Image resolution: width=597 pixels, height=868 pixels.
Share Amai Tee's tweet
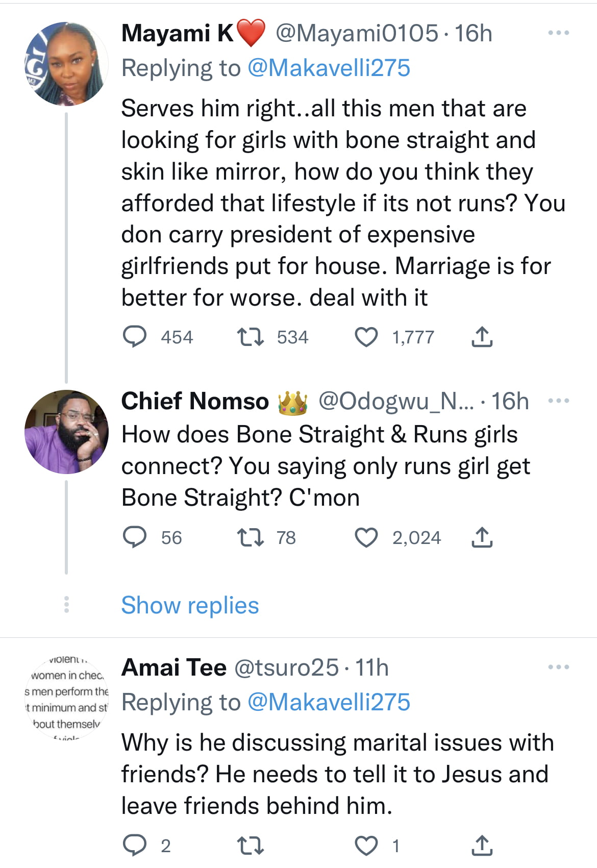coord(482,846)
